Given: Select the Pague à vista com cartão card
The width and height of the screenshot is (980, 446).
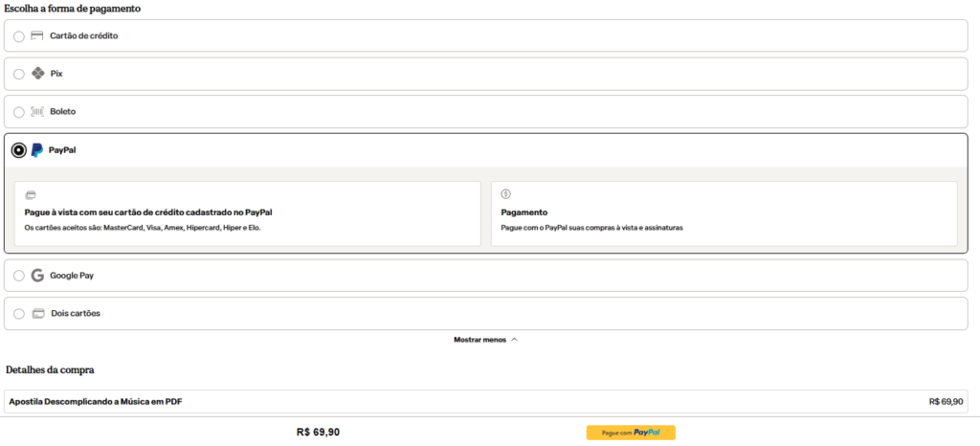Looking at the screenshot, I should pos(248,213).
